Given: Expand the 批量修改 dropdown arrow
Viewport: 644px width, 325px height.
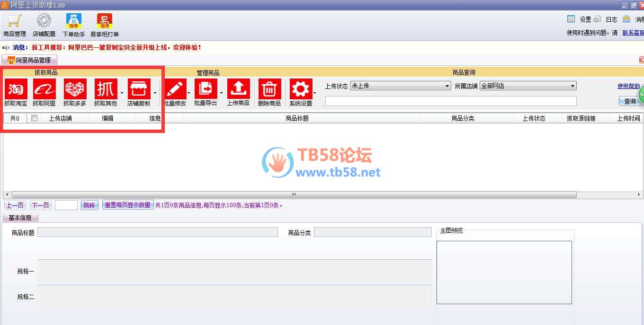Looking at the screenshot, I should [x=189, y=93].
